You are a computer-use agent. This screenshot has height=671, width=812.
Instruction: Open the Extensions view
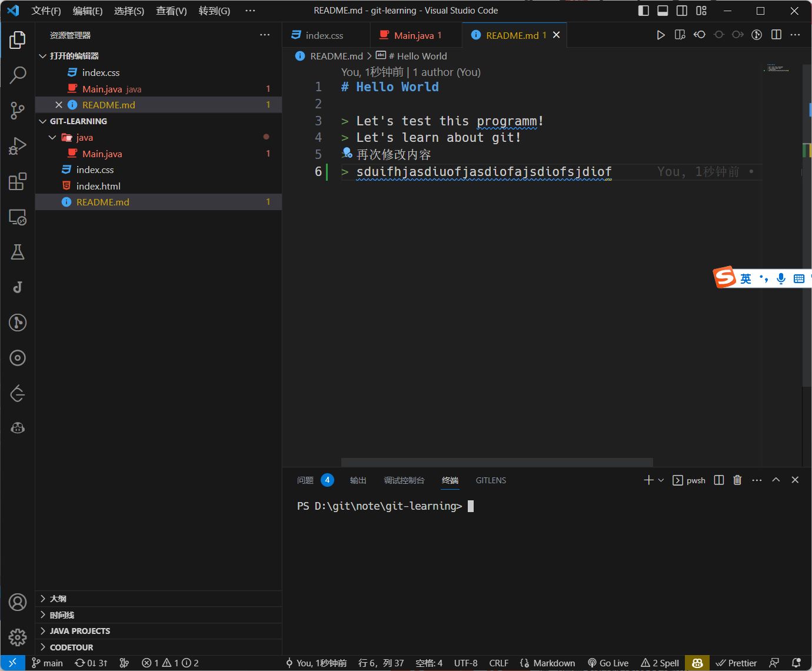click(18, 181)
